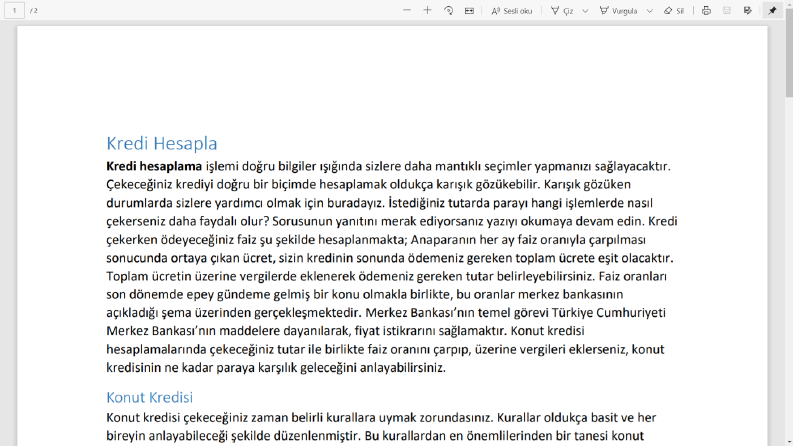Image resolution: width=793 pixels, height=446 pixels.
Task: Print the PDF document
Action: click(707, 10)
